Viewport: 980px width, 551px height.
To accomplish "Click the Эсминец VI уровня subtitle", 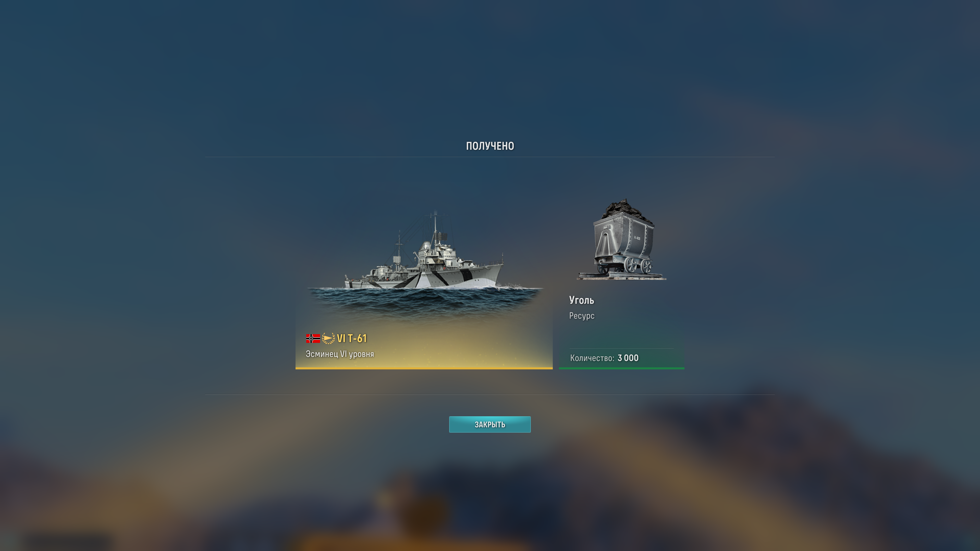I will (x=340, y=354).
